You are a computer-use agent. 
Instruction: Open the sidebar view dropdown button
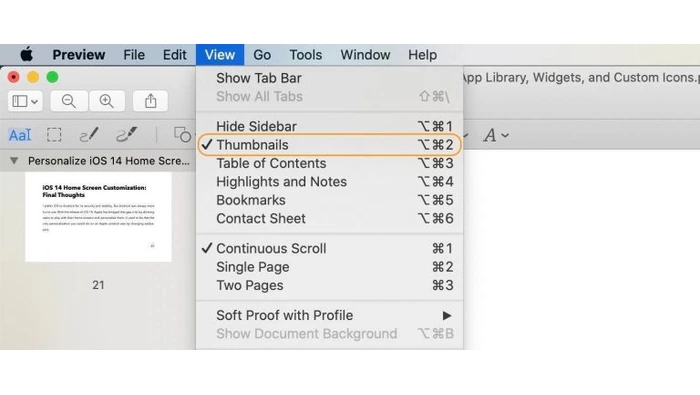click(25, 101)
